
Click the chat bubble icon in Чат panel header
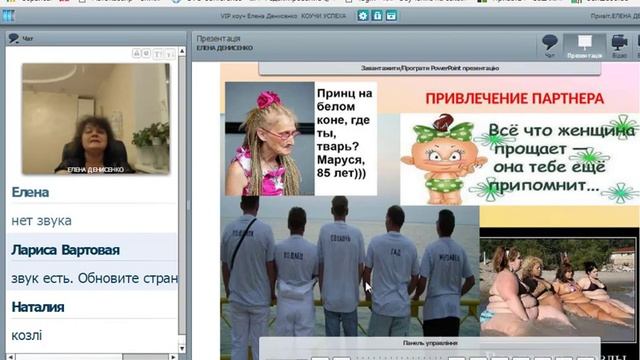click(x=14, y=38)
